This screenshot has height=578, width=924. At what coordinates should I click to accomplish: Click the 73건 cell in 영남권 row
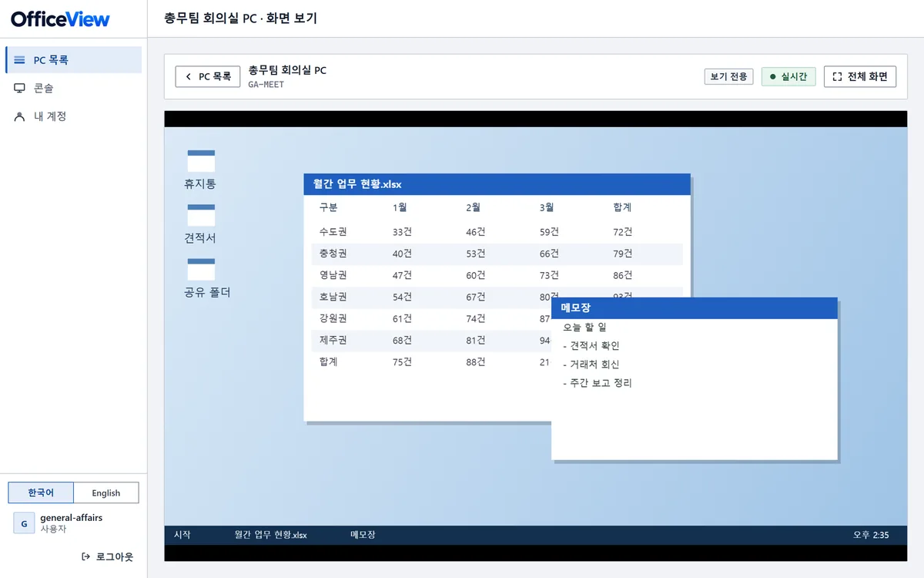click(x=550, y=275)
